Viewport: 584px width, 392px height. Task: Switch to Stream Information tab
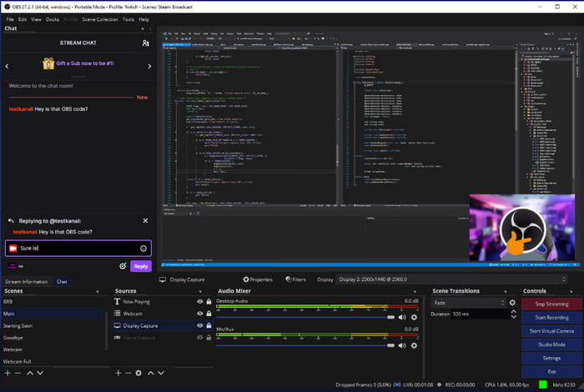(27, 282)
